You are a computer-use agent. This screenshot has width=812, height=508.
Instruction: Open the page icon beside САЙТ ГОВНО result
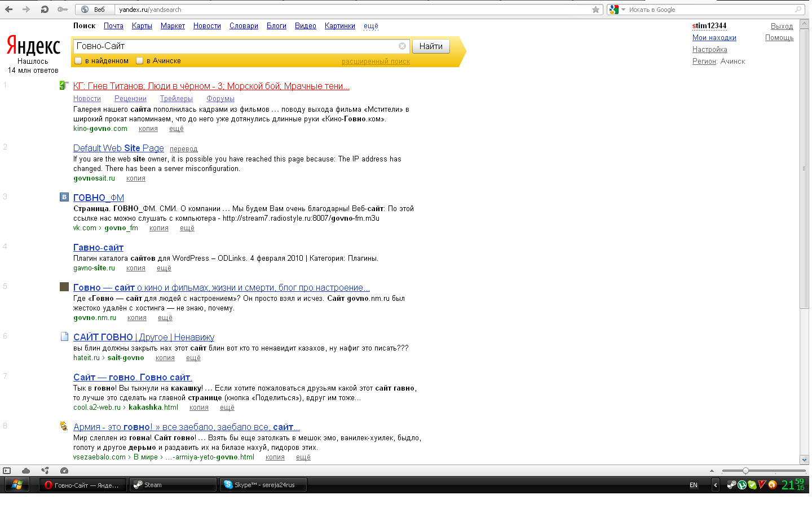coord(64,336)
